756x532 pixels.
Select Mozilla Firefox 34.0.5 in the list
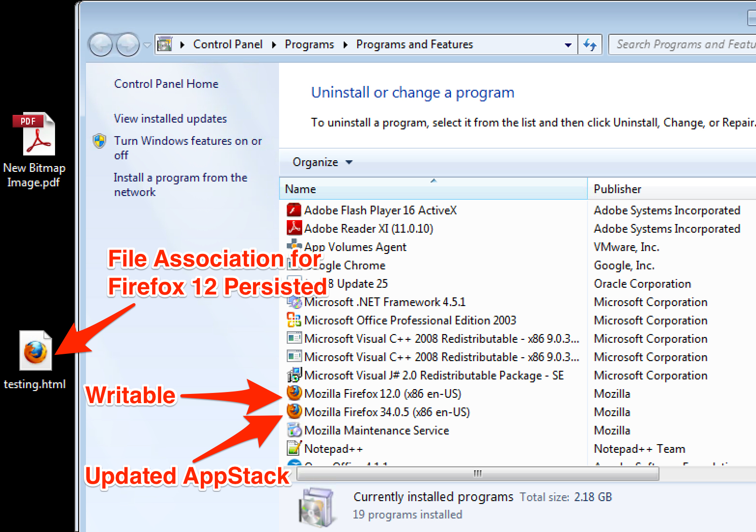point(387,412)
